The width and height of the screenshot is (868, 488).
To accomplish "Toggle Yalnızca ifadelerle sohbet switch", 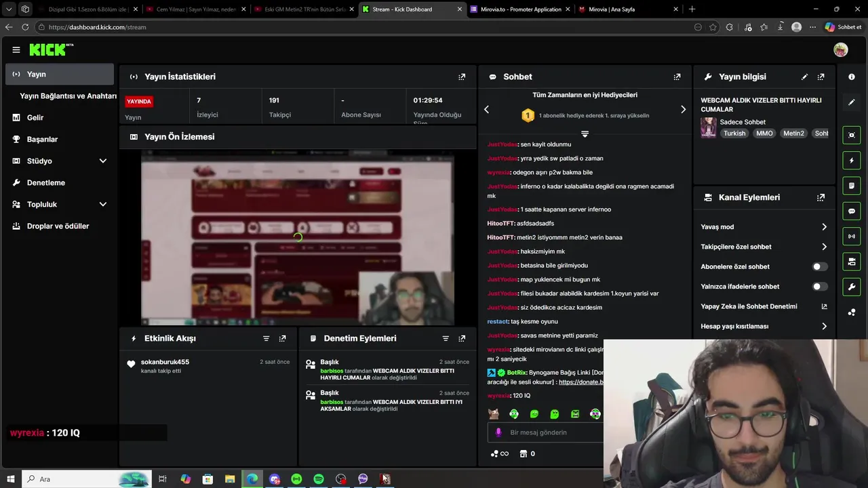I will [820, 287].
